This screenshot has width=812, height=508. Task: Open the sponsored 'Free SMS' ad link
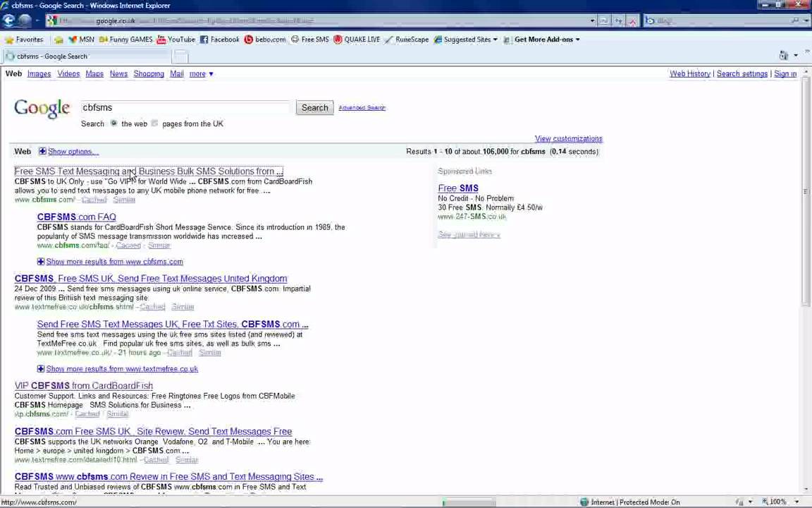(x=458, y=188)
